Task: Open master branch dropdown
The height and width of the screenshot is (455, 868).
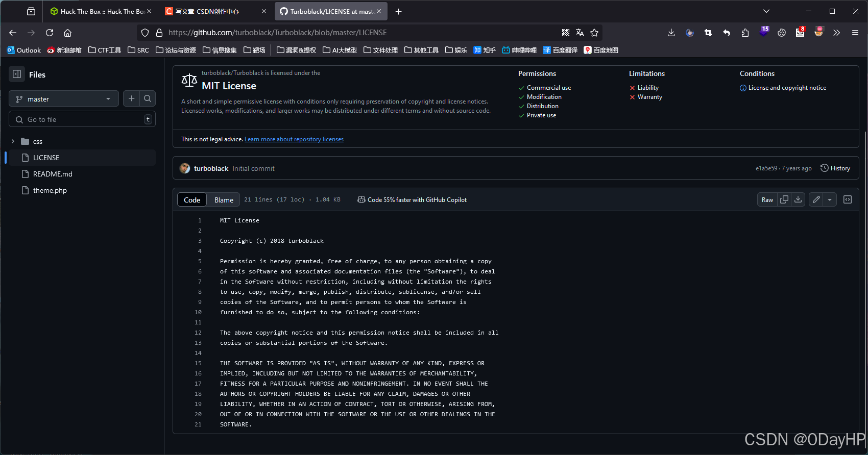Action: click(64, 99)
